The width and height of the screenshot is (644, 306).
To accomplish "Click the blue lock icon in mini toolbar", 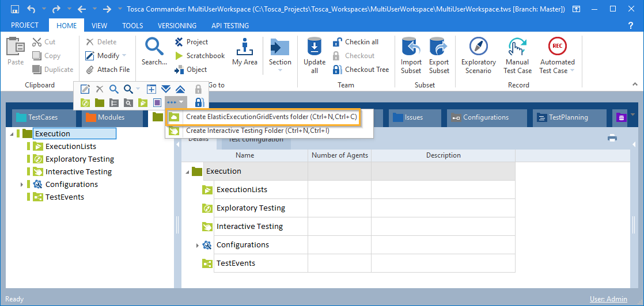I will [x=199, y=102].
